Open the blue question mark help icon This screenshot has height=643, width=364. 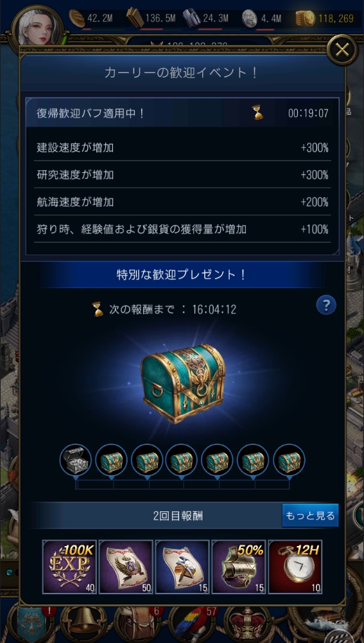(326, 306)
